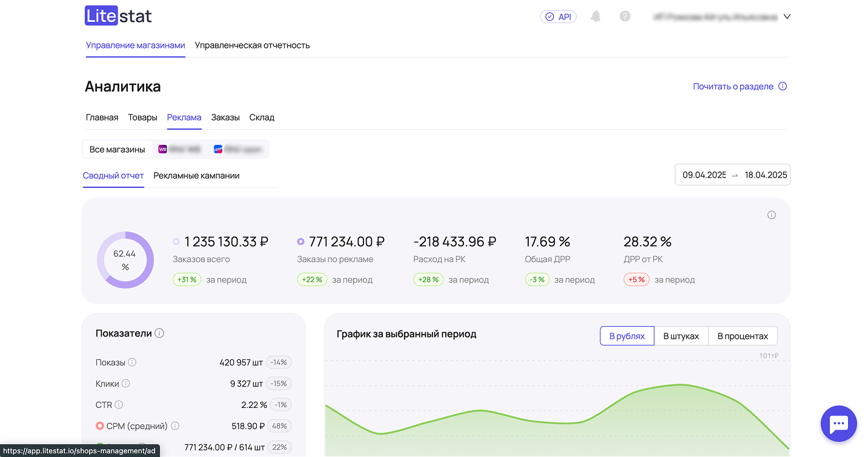Click info icon beside Клики
The image size is (868, 457).
click(125, 384)
